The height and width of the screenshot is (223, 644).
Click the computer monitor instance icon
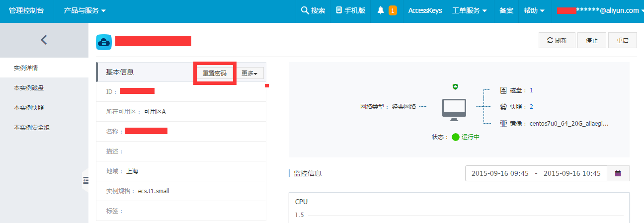[454, 109]
